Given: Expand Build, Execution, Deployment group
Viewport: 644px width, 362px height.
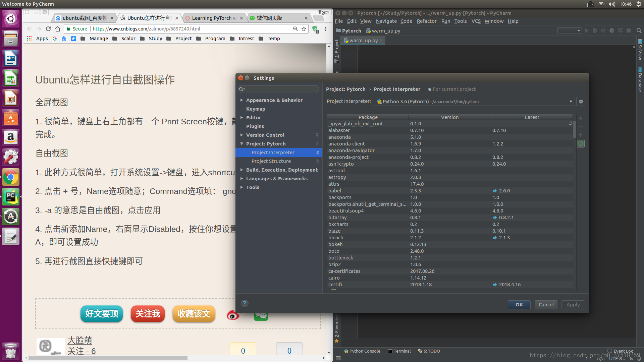Looking at the screenshot, I should [x=241, y=170].
